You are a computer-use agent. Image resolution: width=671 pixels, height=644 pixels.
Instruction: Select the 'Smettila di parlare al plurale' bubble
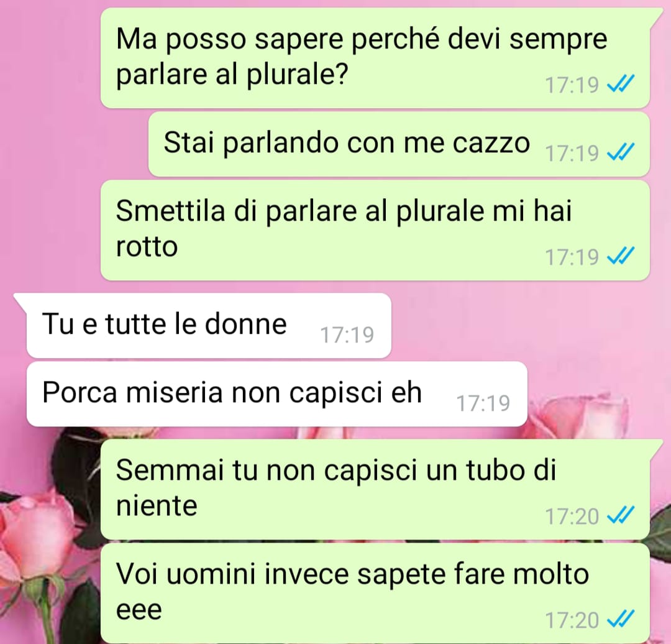pos(375,231)
